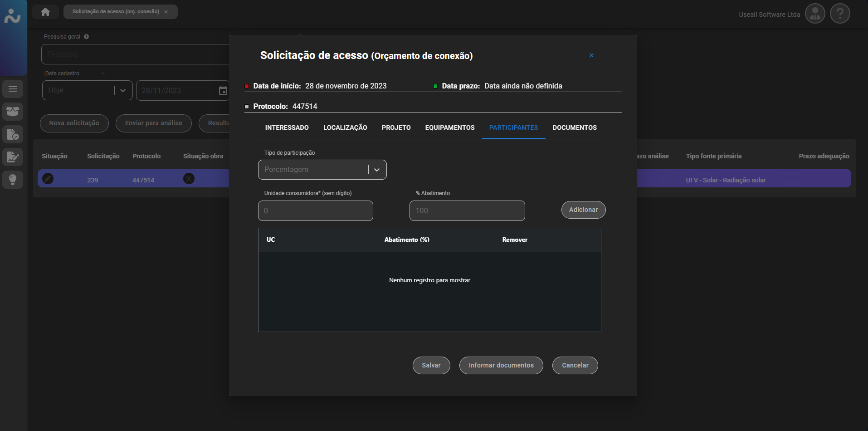Open the user profile avatar icon
This screenshot has height=431, width=868.
[x=815, y=14]
